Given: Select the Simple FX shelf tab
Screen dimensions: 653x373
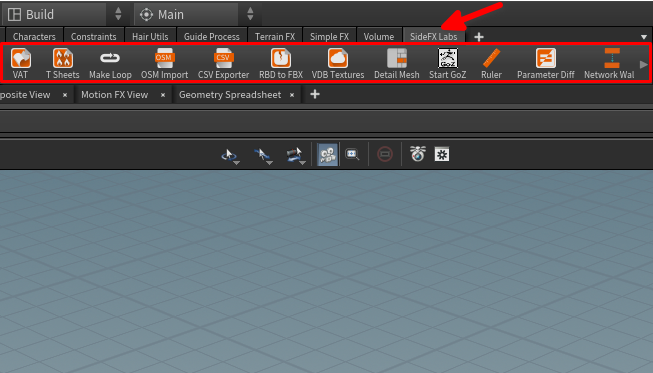Looking at the screenshot, I should coord(329,37).
